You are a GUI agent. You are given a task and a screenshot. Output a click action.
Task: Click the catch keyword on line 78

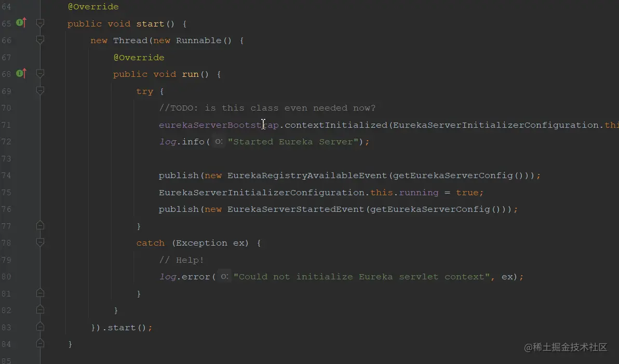(151, 243)
